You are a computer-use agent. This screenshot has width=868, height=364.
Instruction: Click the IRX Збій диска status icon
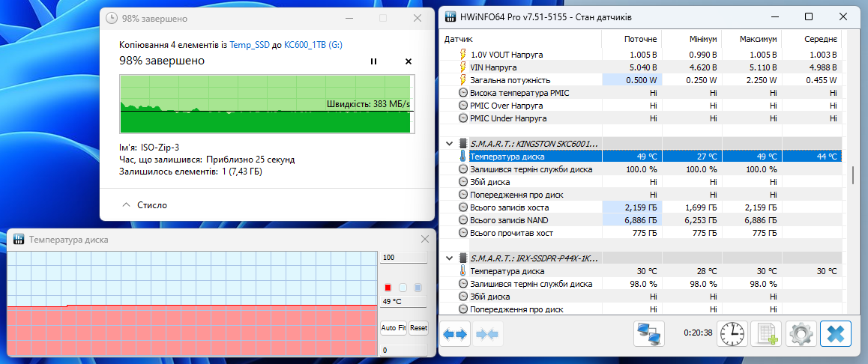[x=462, y=297]
